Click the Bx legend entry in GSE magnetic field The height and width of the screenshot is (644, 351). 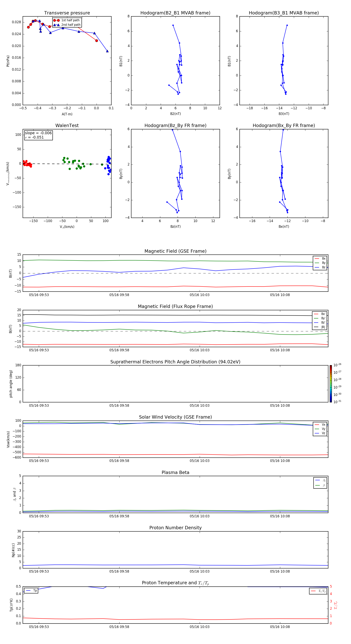(x=320, y=259)
